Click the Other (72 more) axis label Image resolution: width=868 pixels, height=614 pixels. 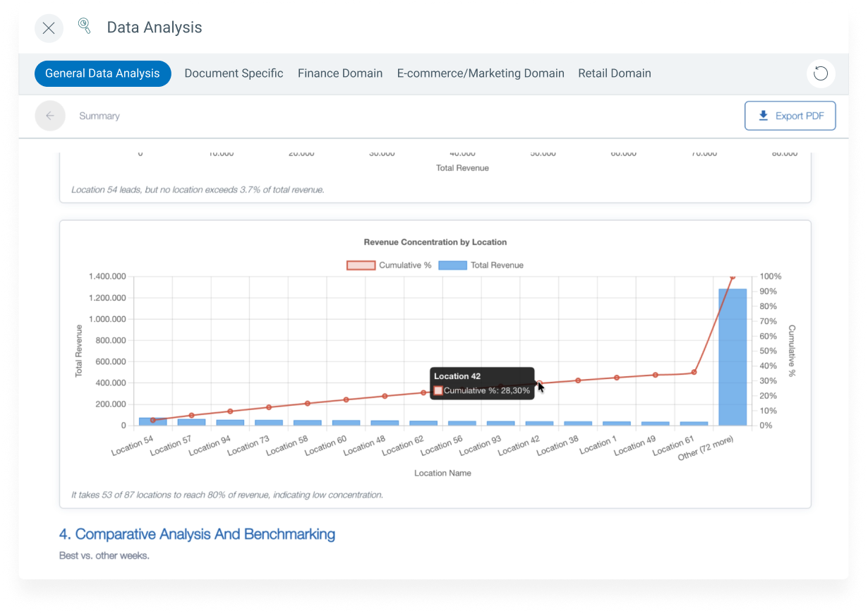pyautogui.click(x=706, y=448)
